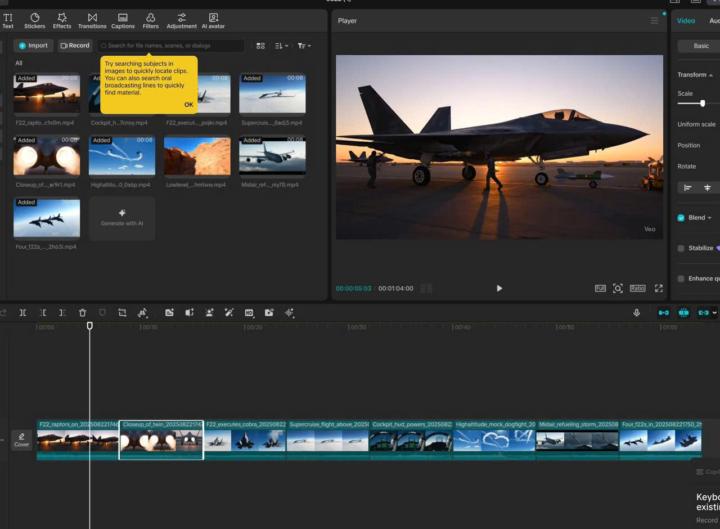
Task: Dismiss the search tip with OK
Action: (188, 104)
